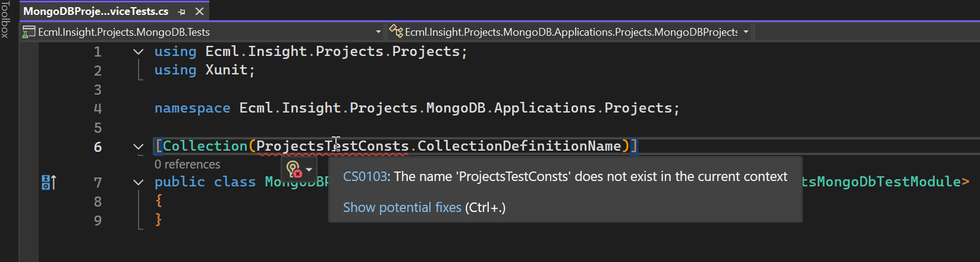Open the CS0103 error code link
Image resolution: width=980 pixels, height=262 pixels.
pos(365,177)
